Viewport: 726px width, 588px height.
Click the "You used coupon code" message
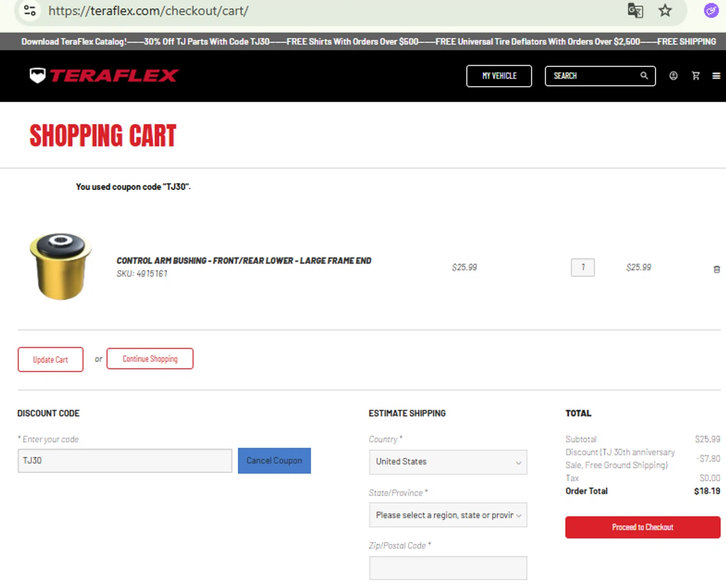coord(133,187)
